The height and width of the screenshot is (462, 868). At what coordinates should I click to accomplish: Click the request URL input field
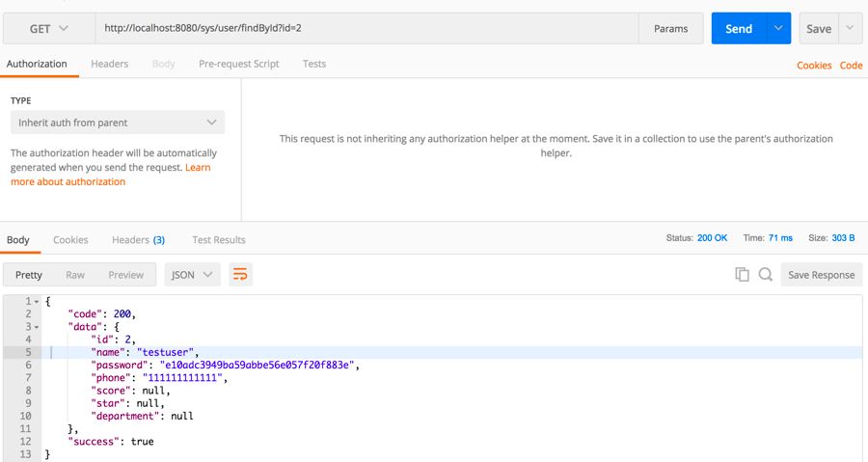366,29
